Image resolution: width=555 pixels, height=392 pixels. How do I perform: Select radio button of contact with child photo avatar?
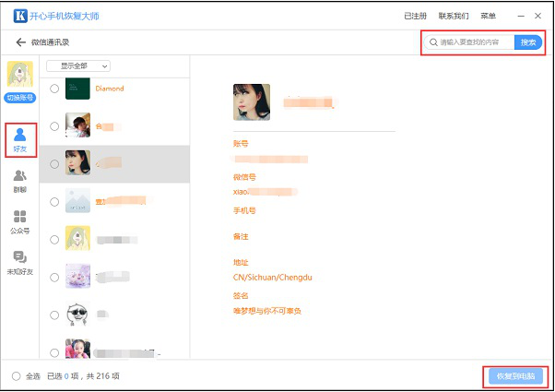click(54, 126)
